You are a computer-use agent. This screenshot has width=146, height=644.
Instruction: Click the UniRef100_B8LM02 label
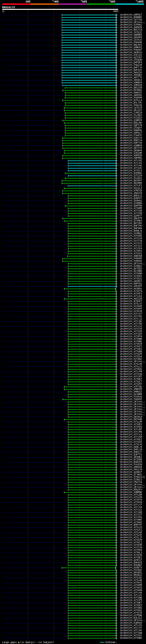[x=131, y=45]
